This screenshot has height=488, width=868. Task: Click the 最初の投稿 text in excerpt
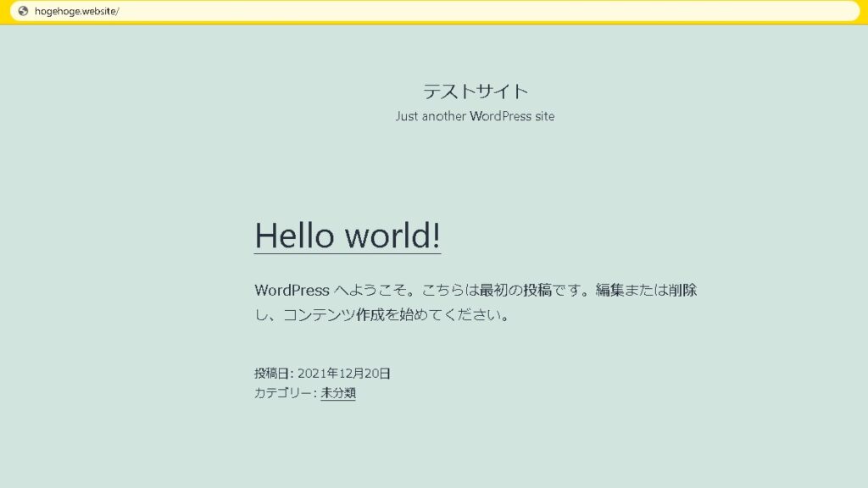point(516,290)
